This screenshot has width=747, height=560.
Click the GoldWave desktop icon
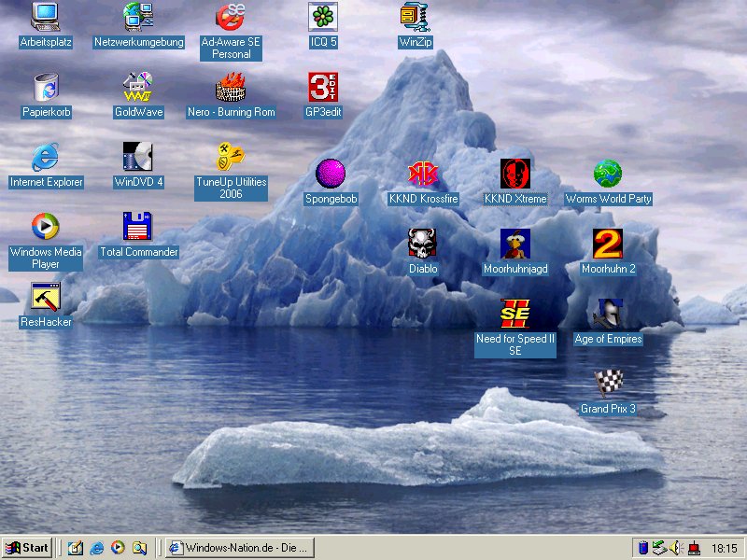[x=138, y=87]
